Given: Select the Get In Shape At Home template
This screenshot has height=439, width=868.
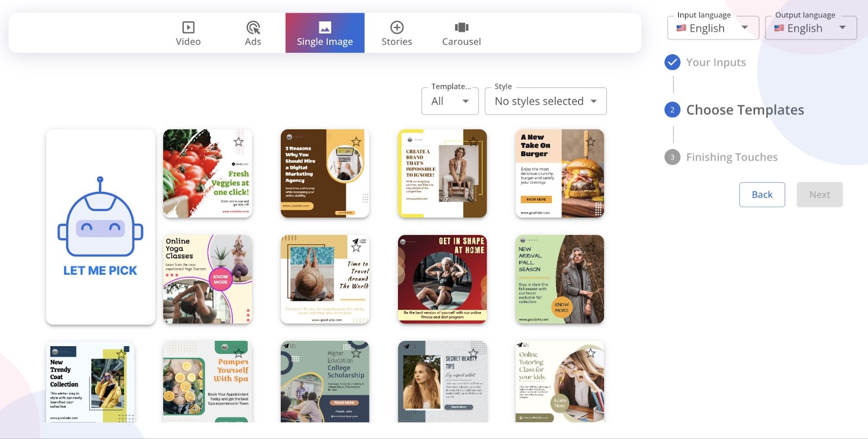Looking at the screenshot, I should [x=442, y=279].
